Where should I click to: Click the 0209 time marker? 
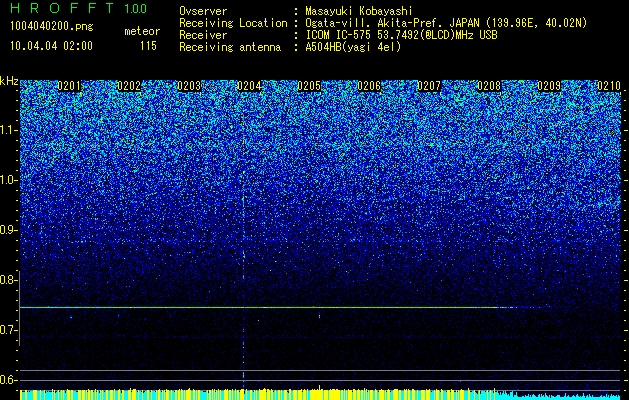pyautogui.click(x=549, y=86)
